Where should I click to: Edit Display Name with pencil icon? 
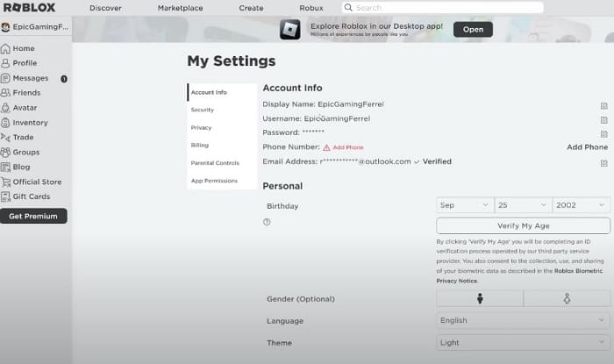[x=603, y=105]
